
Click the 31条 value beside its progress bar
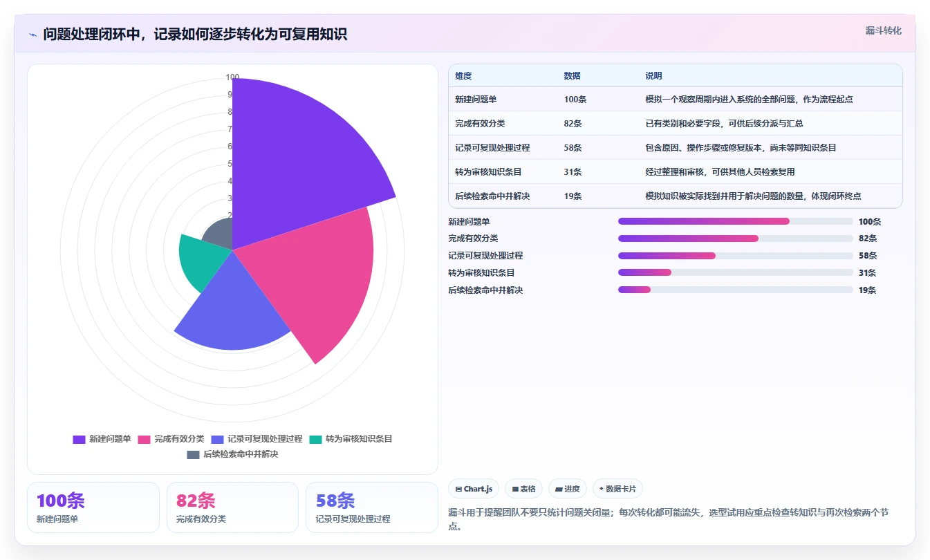click(x=867, y=273)
